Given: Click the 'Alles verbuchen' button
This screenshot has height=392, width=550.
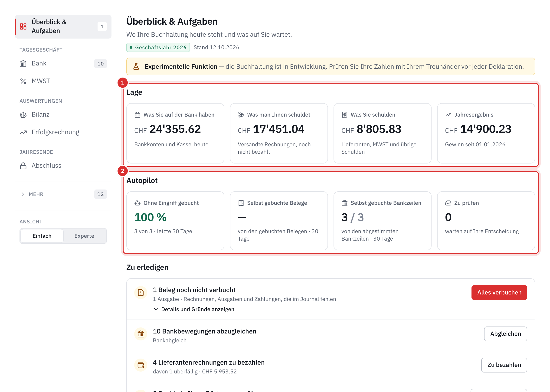Looking at the screenshot, I should click(499, 293).
